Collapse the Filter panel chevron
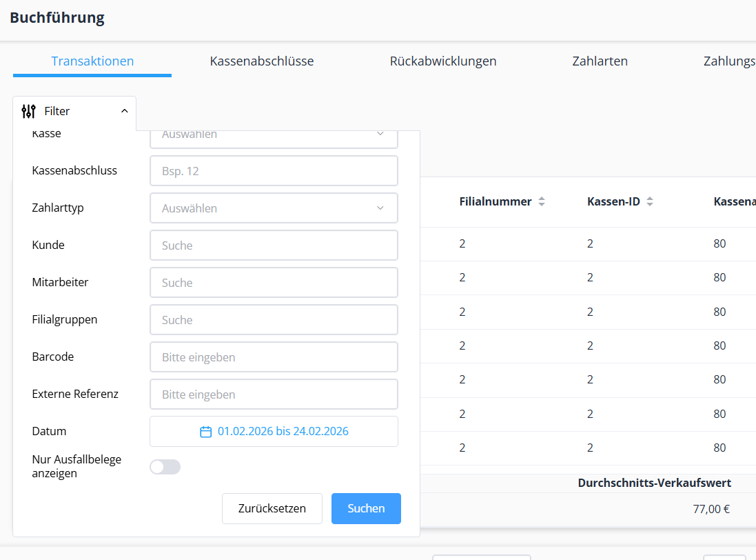 (124, 111)
